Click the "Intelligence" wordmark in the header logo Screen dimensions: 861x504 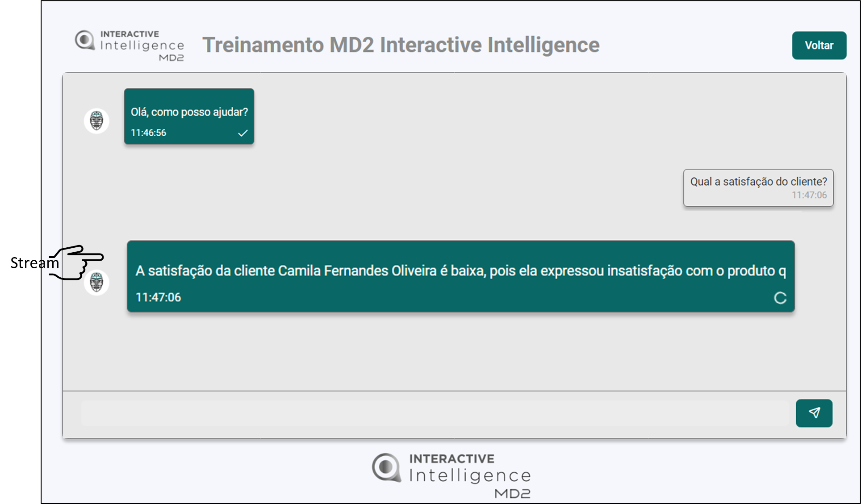coord(142,46)
